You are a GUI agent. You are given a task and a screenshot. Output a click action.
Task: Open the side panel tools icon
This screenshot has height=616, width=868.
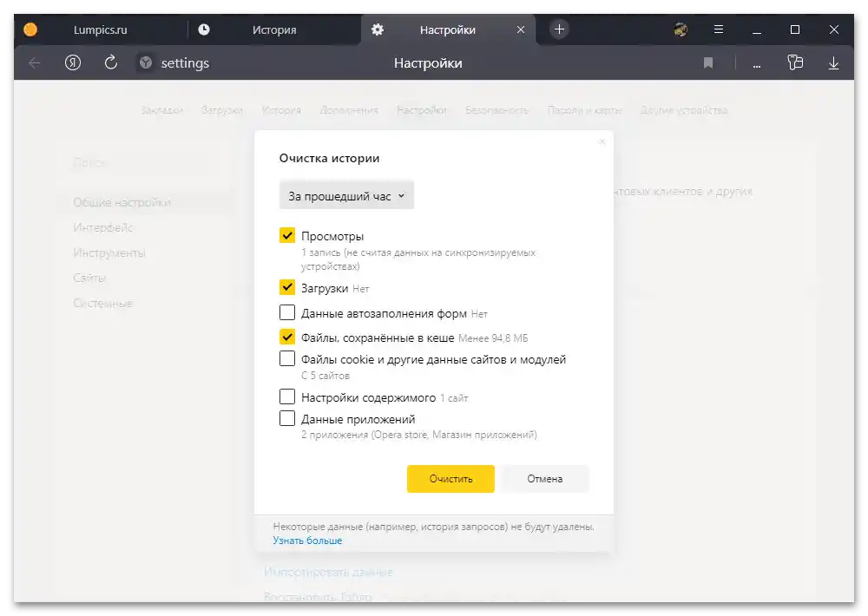click(x=795, y=62)
